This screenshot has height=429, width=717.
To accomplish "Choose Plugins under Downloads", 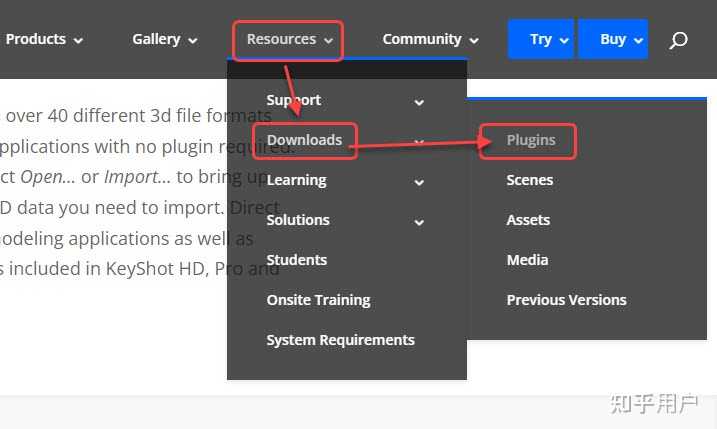I will [x=531, y=140].
